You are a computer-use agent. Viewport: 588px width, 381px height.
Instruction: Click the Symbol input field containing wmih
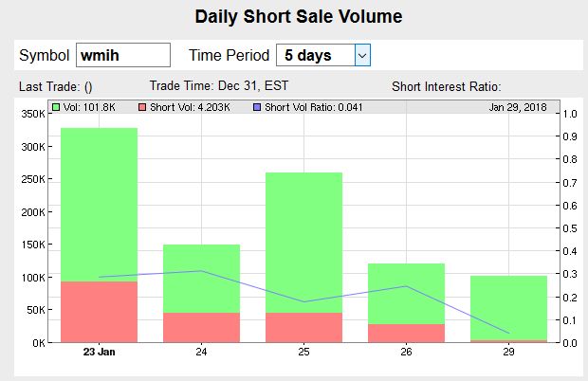tap(122, 55)
